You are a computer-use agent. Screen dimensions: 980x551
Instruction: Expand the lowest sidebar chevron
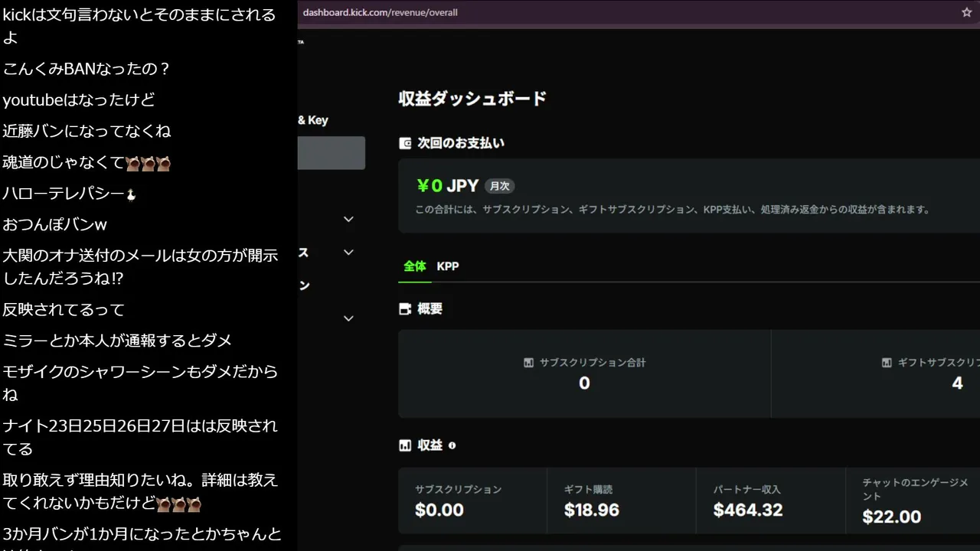348,318
